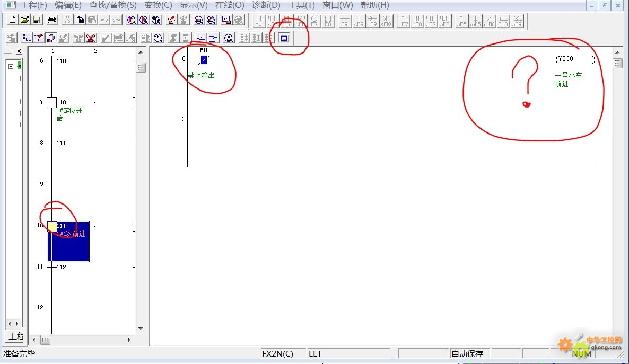Insert a parallel falling pulse contact with aF8

point(445,21)
